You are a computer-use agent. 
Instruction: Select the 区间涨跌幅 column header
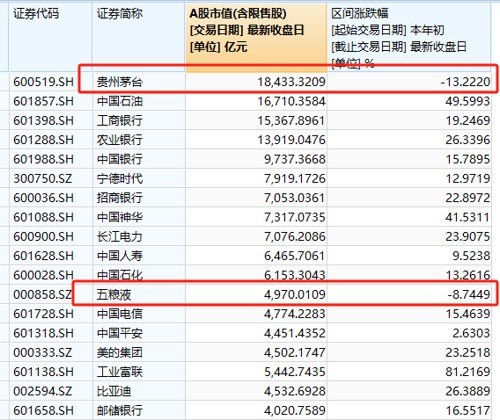(x=409, y=37)
